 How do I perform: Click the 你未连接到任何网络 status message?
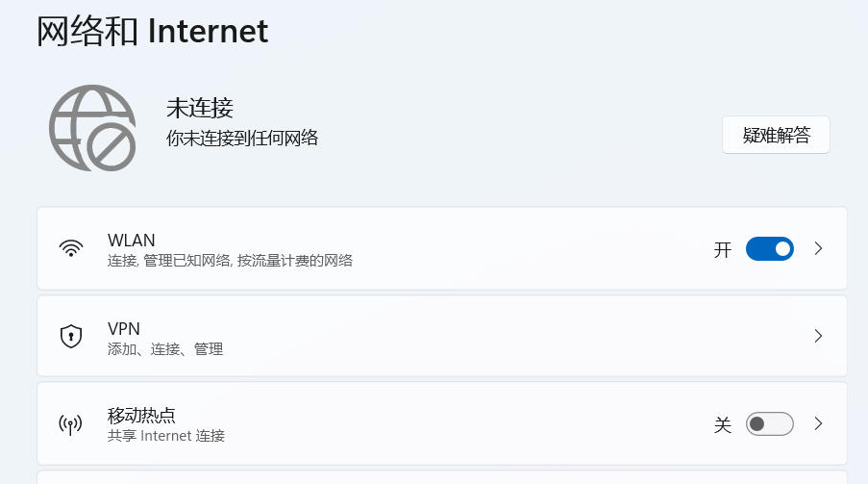[x=241, y=139]
